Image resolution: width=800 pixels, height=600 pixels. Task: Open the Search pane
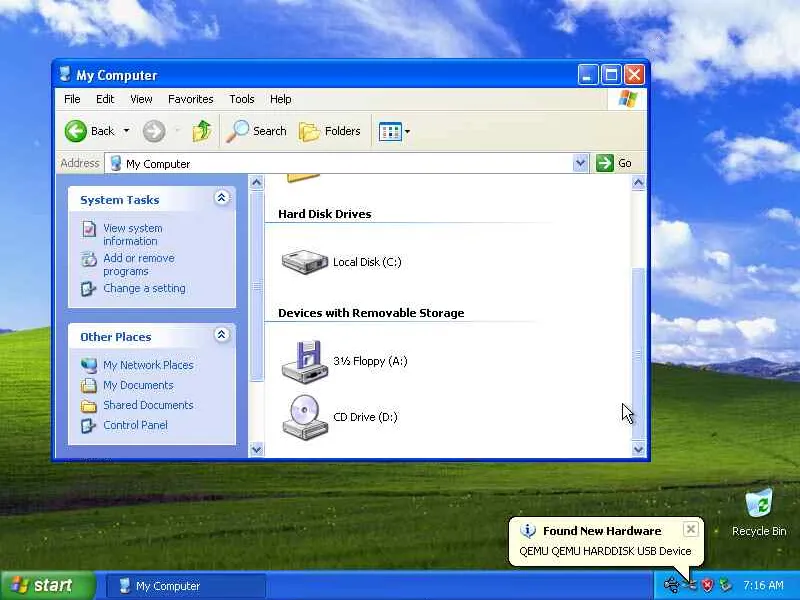pyautogui.click(x=256, y=131)
